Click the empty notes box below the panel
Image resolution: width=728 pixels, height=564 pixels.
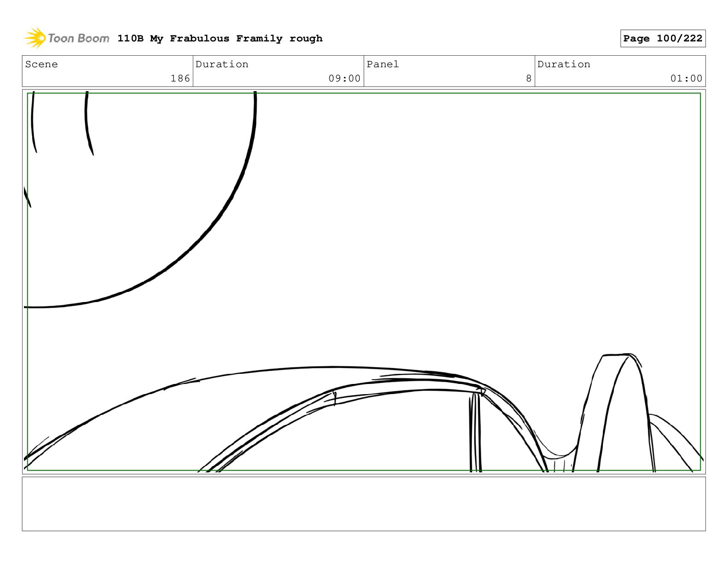click(x=364, y=504)
